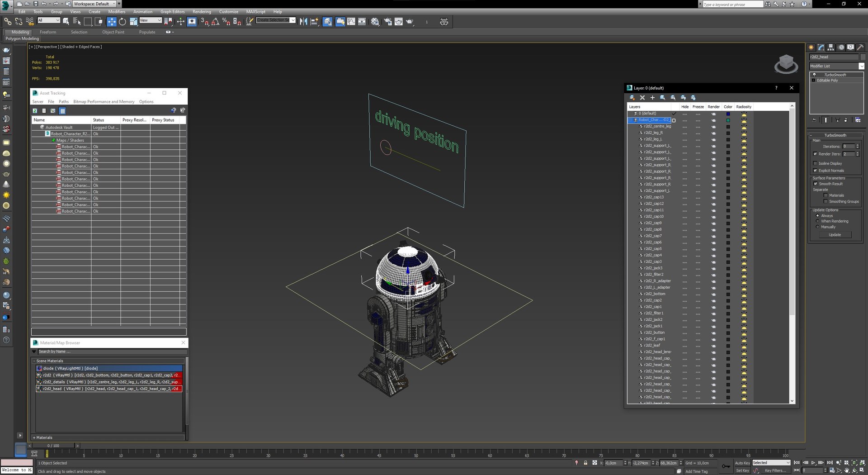Click the Select and Link chain icon
This screenshot has width=868, height=475.
(x=8, y=21)
